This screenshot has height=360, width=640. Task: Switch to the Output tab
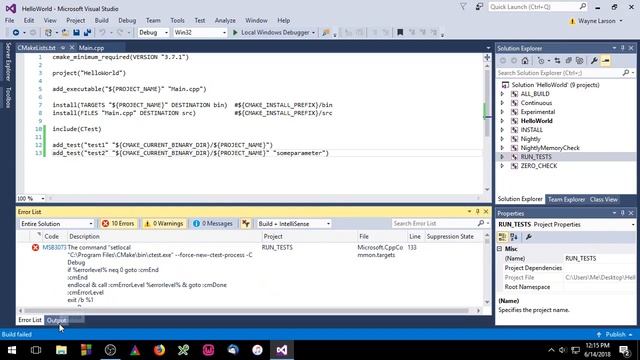pyautogui.click(x=56, y=320)
